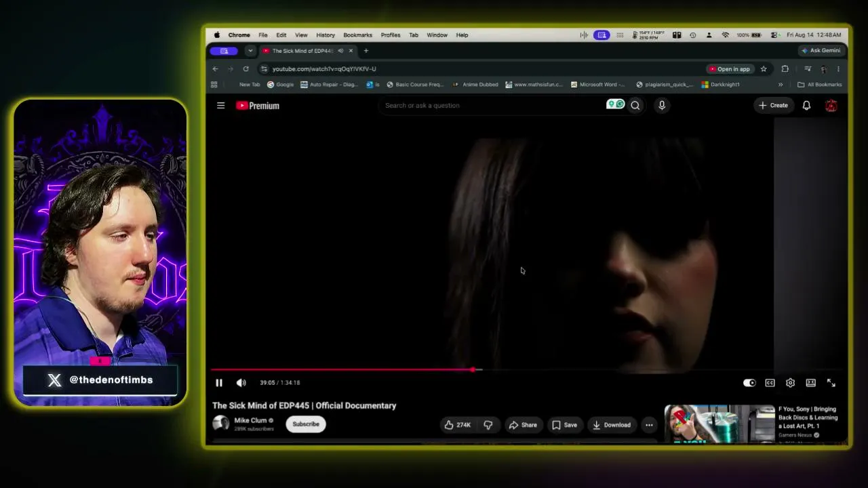Toggle the autoplay switch in player controls
The image size is (868, 488).
coord(749,383)
